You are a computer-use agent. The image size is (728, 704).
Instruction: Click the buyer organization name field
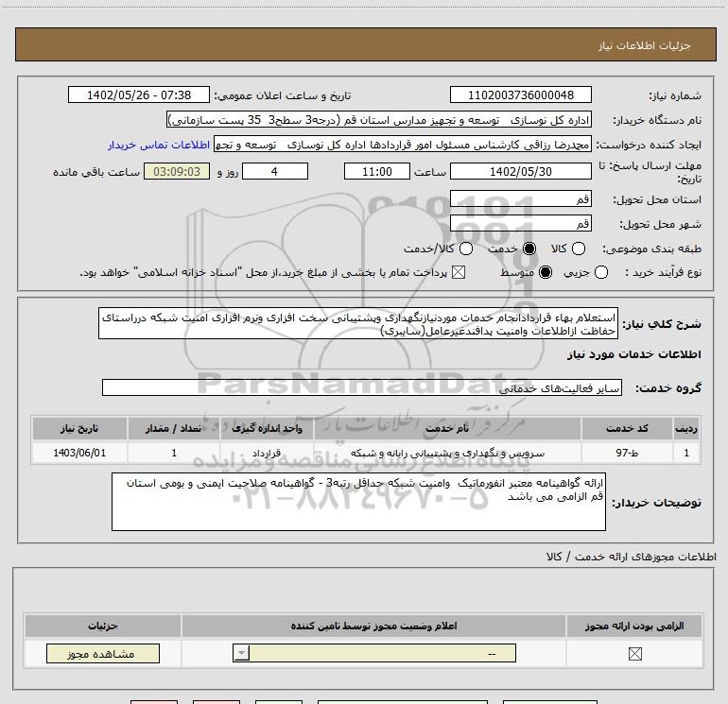(379, 120)
